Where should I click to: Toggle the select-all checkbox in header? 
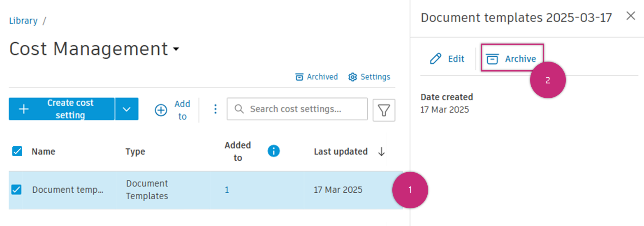(x=17, y=151)
